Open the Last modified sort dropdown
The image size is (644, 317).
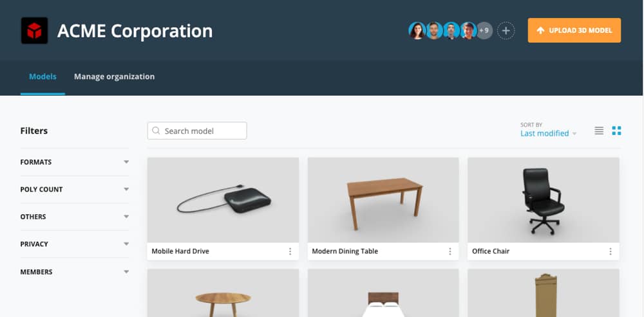(x=548, y=133)
